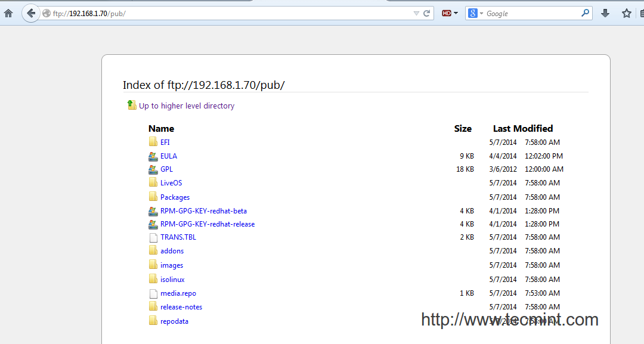This screenshot has height=344, width=644.
Task: Open the repodata folder link
Action: (x=174, y=321)
